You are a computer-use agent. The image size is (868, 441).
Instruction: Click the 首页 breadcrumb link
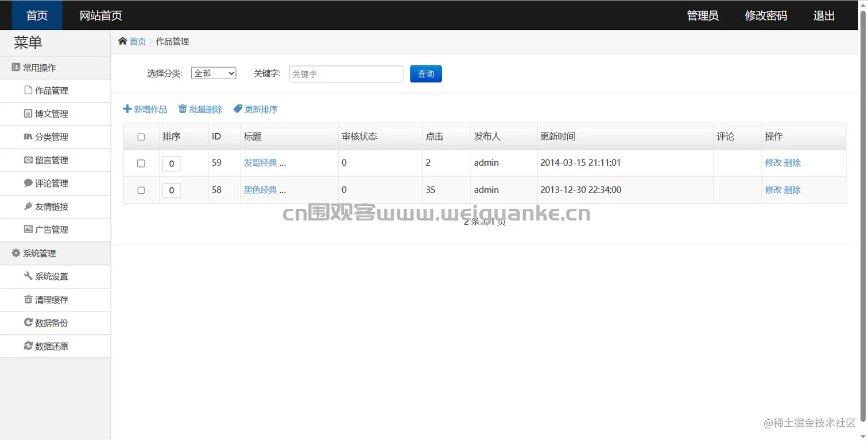coord(138,41)
